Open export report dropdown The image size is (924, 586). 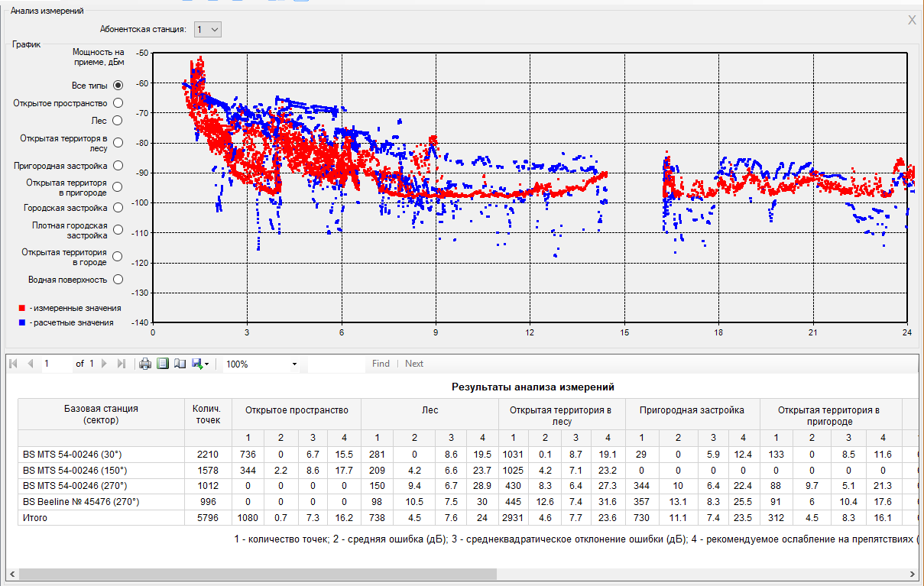200,364
